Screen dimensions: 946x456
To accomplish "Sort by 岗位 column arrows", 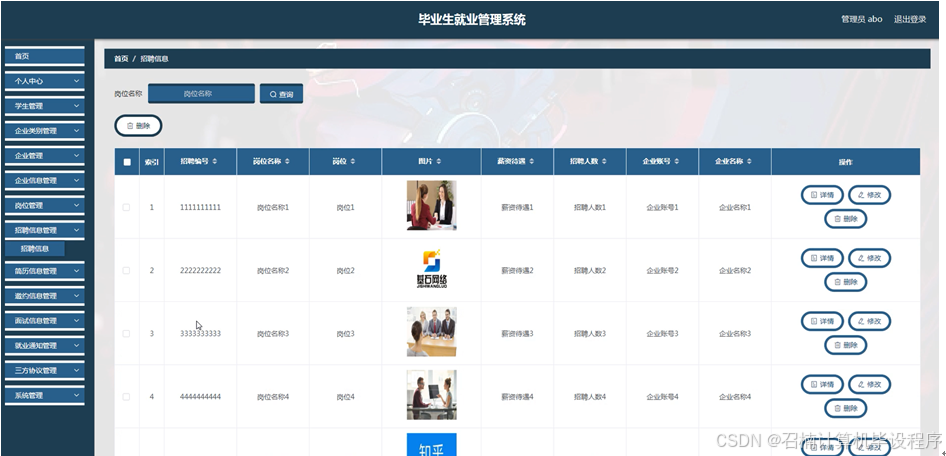I will tap(353, 162).
